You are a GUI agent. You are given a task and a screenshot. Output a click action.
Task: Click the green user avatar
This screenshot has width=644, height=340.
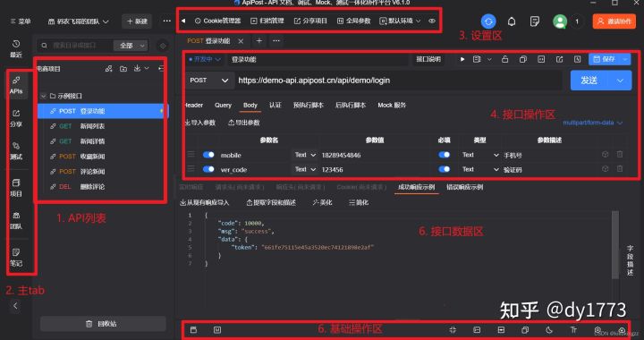560,21
